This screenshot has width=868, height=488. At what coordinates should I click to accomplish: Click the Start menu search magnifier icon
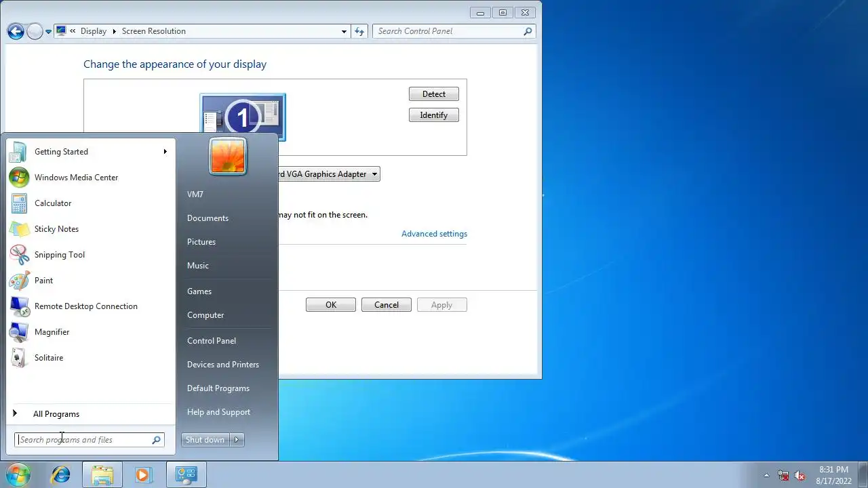[x=156, y=440]
